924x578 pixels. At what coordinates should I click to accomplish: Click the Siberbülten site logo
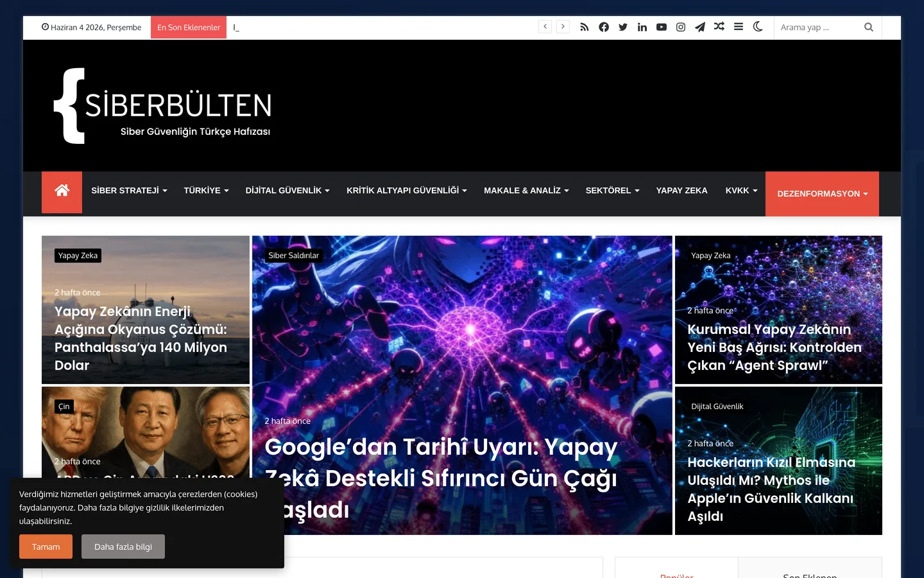pyautogui.click(x=162, y=106)
